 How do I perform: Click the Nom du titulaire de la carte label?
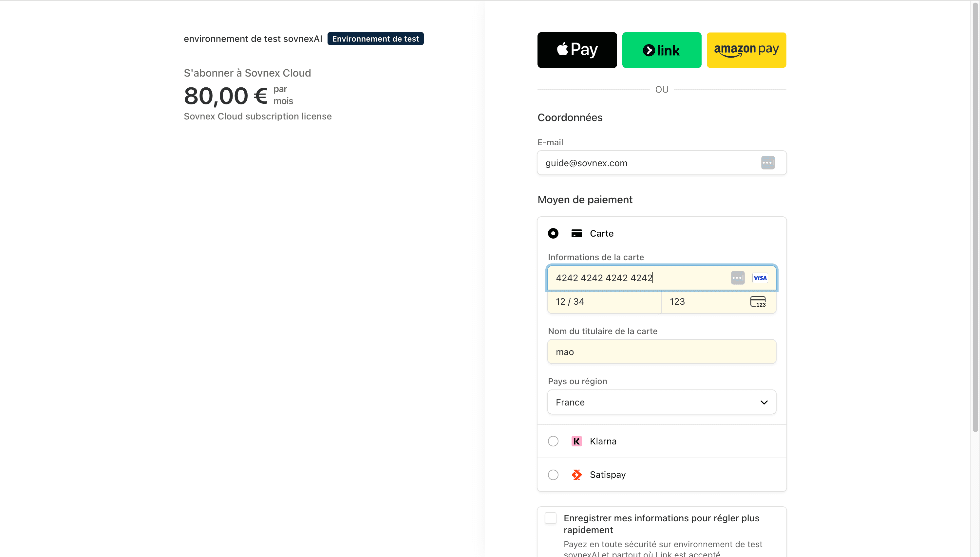[603, 331]
